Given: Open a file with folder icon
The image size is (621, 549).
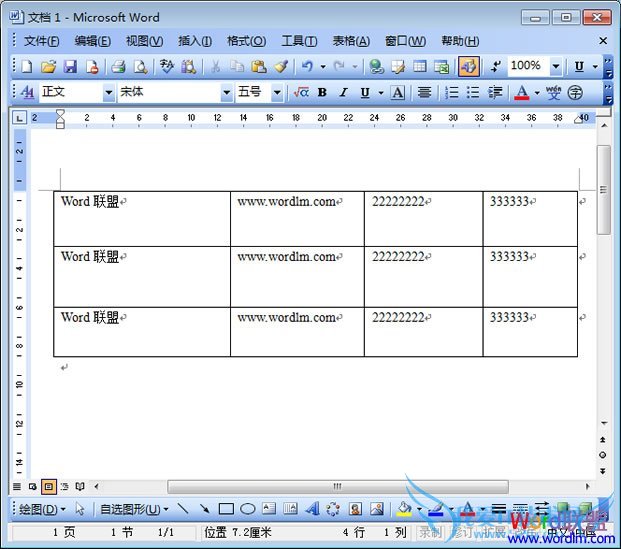Looking at the screenshot, I should point(48,66).
